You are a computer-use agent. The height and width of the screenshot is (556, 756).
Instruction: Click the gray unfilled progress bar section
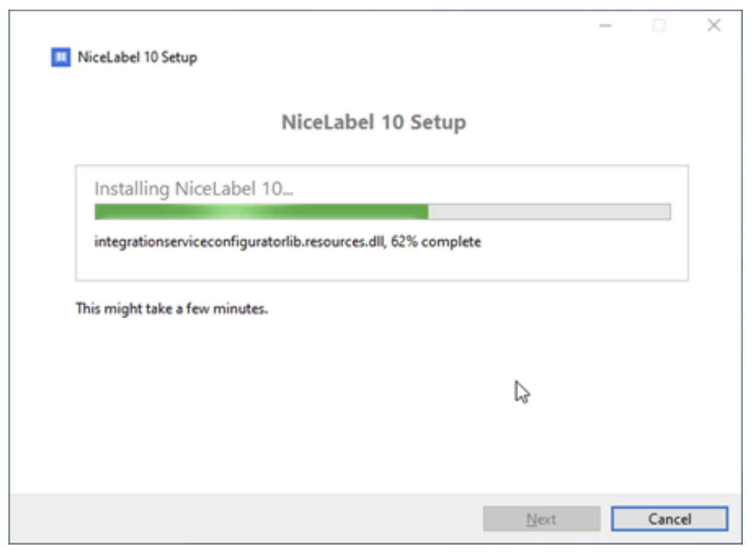(x=549, y=212)
